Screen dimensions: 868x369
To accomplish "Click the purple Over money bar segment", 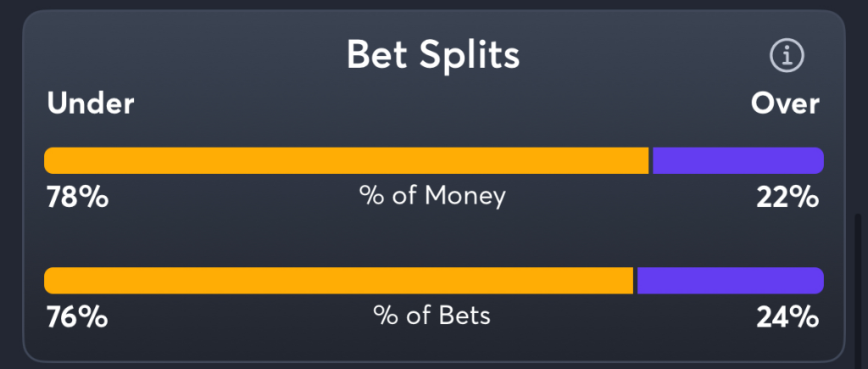I will click(738, 160).
